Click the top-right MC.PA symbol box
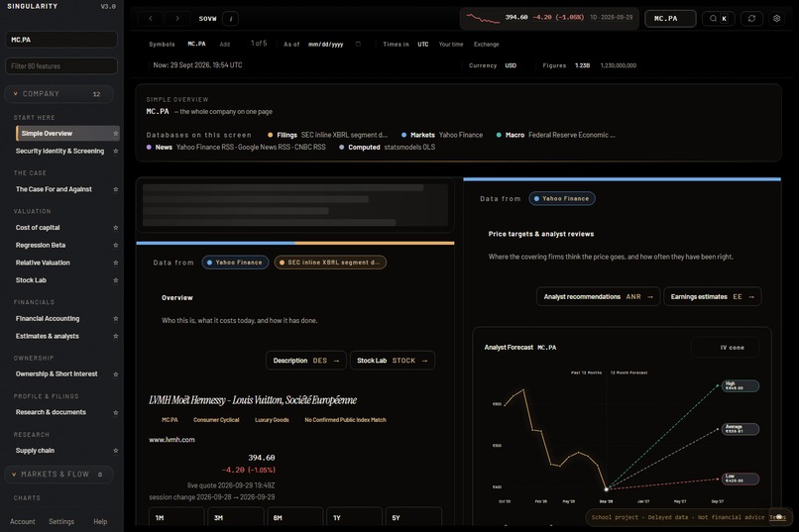This screenshot has width=799, height=532. (x=670, y=18)
